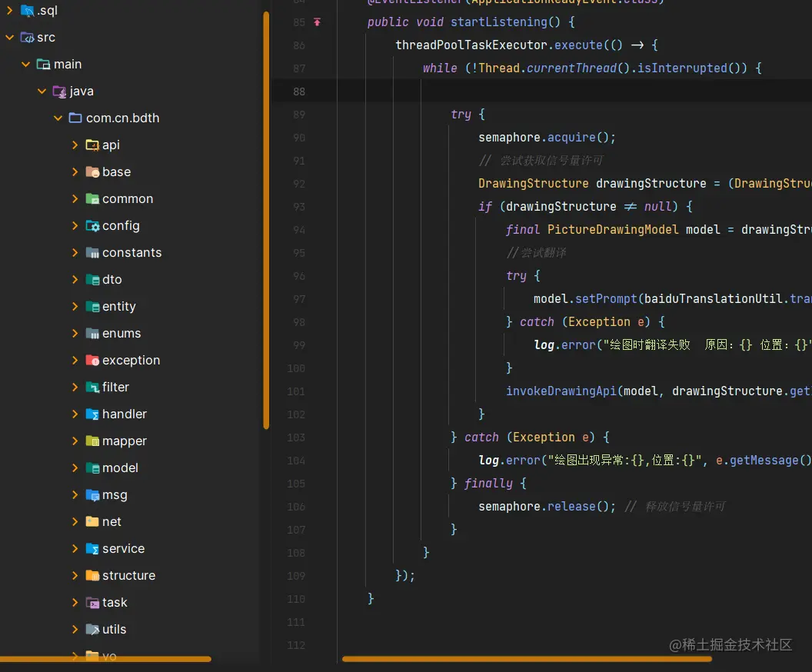This screenshot has width=812, height=672.
Task: Click the startListening method name
Action: coord(499,22)
